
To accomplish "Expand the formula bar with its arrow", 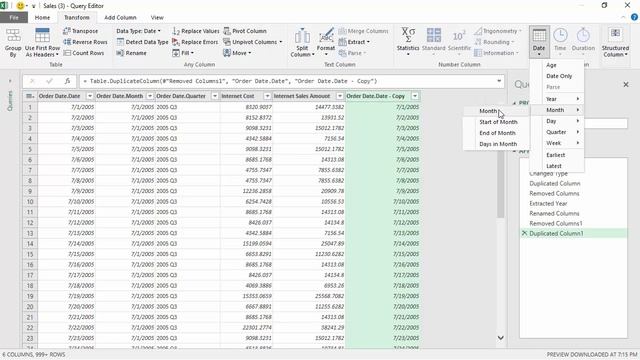I will (499, 81).
